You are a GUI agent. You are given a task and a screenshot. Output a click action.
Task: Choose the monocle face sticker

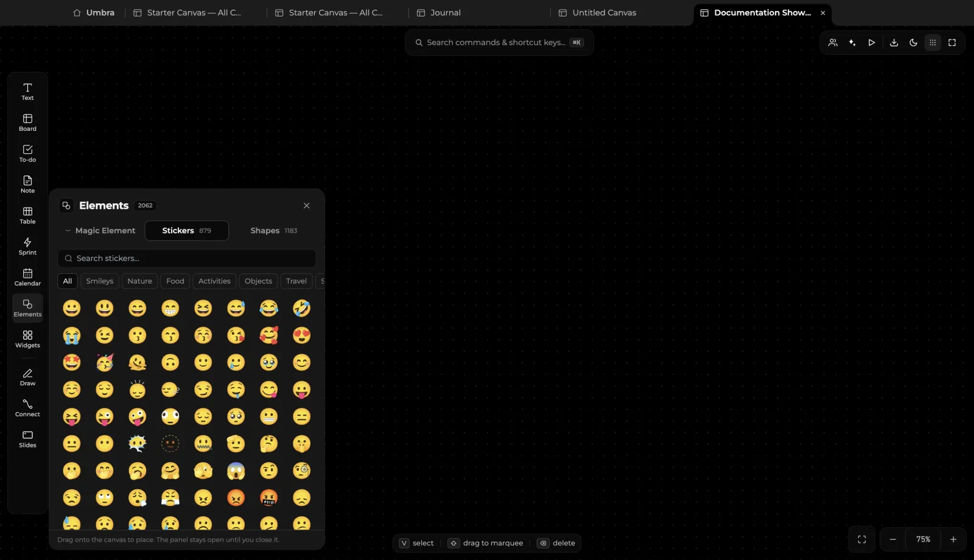pos(301,471)
